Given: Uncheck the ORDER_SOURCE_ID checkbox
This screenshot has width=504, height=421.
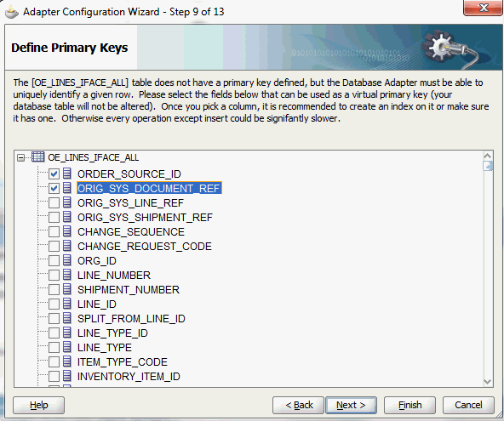Looking at the screenshot, I should point(54,174).
